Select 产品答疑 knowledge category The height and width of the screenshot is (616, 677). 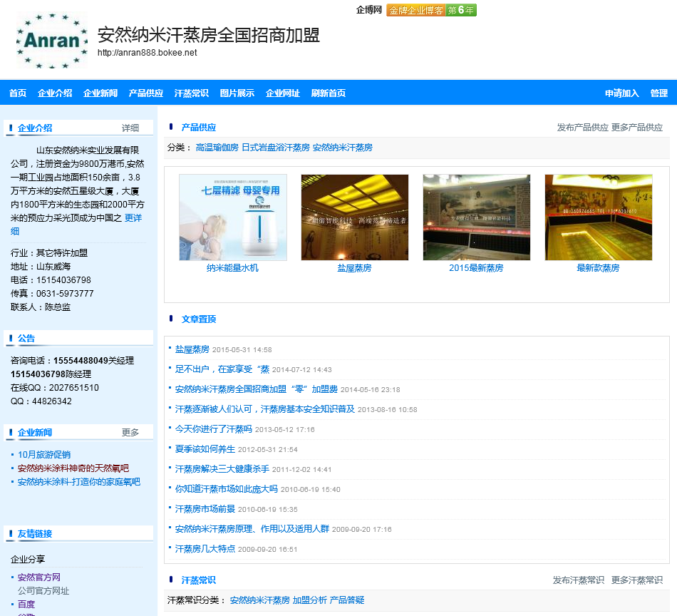[347, 600]
